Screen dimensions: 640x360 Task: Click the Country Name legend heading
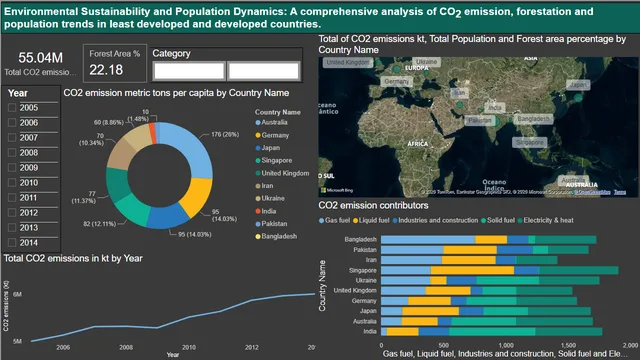pyautogui.click(x=278, y=112)
